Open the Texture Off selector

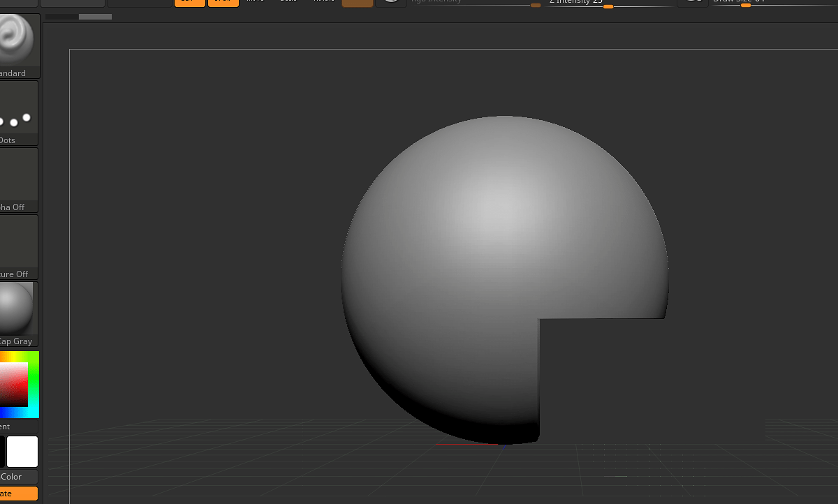pyautogui.click(x=19, y=247)
